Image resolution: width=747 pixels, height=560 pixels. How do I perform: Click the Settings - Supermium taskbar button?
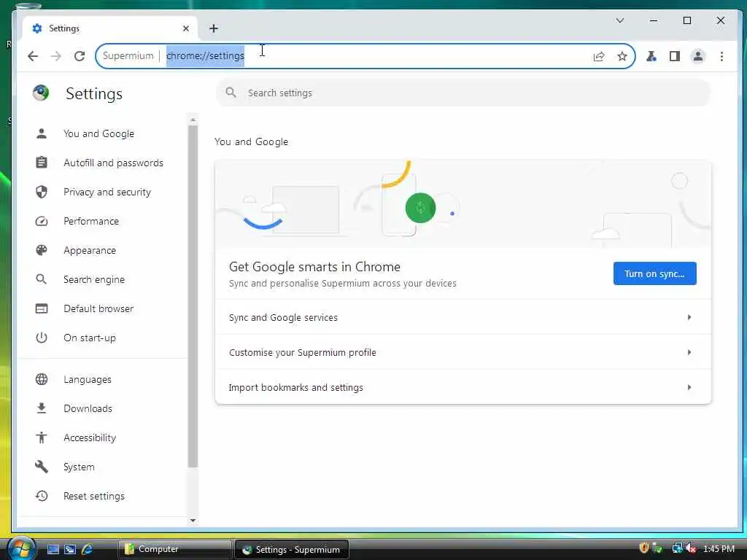pyautogui.click(x=292, y=550)
